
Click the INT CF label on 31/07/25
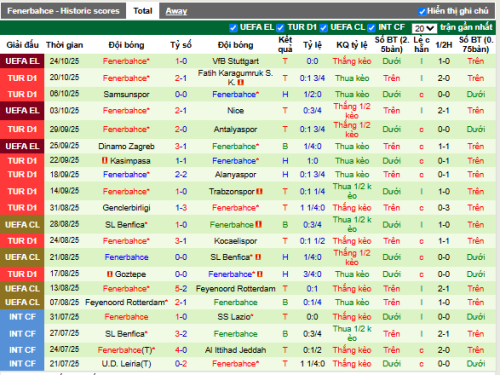tap(22, 317)
